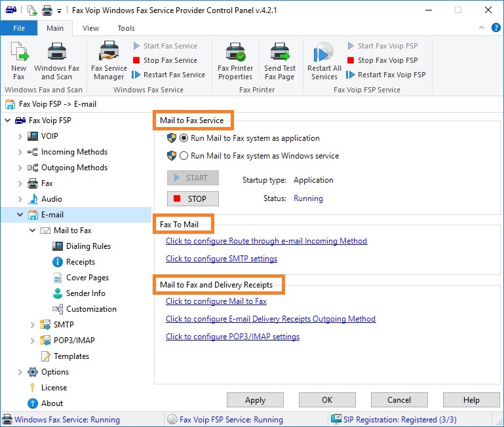Click the SMTP mail icon
This screenshot has height=427, width=504.
[45, 325]
